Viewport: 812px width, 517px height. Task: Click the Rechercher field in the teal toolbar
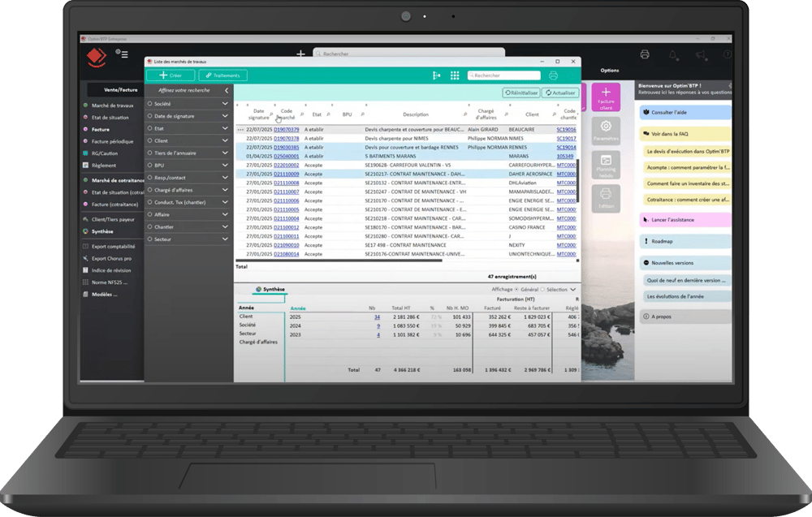[504, 75]
